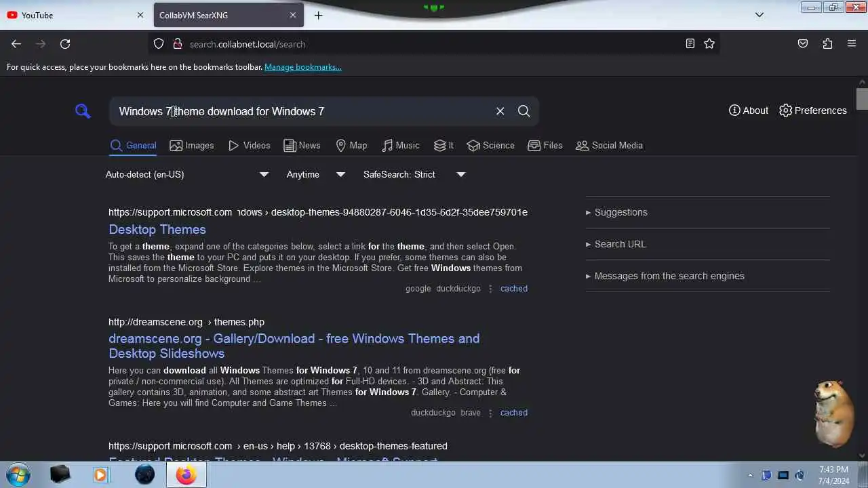Screen dimensions: 868x488
Task: Open a new browser tab
Action: click(318, 15)
